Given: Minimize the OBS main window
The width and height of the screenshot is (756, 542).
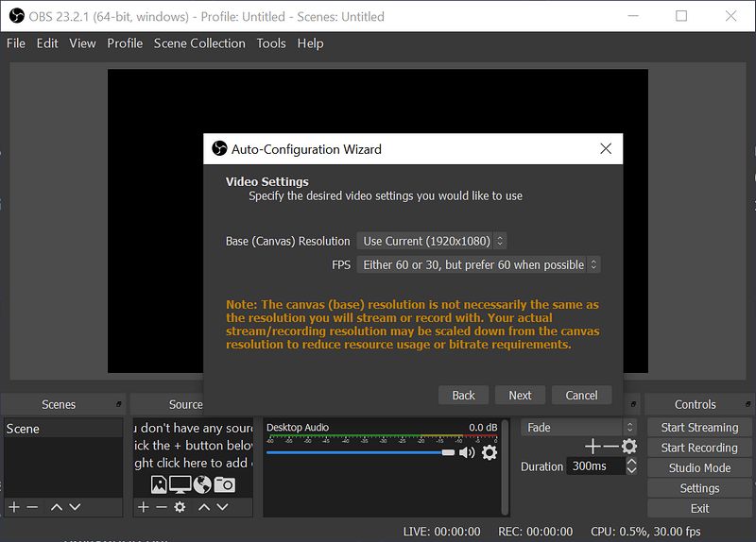Looking at the screenshot, I should [x=633, y=16].
